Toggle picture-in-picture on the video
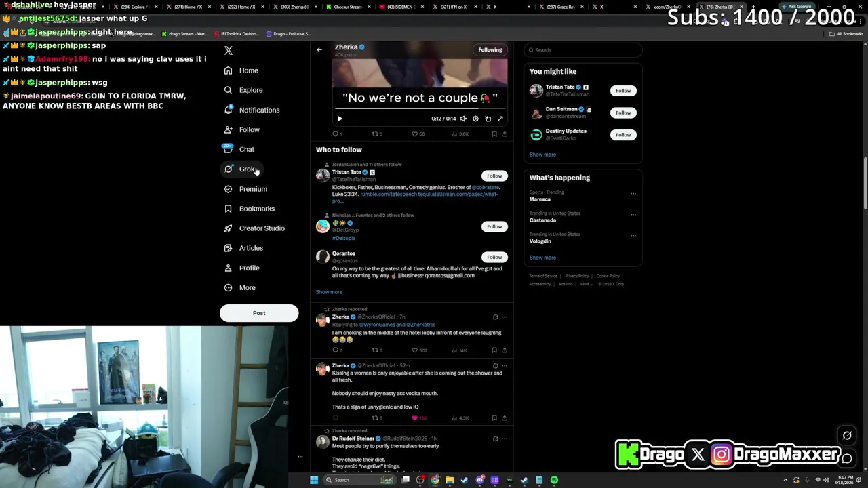868x488 pixels. click(x=488, y=119)
